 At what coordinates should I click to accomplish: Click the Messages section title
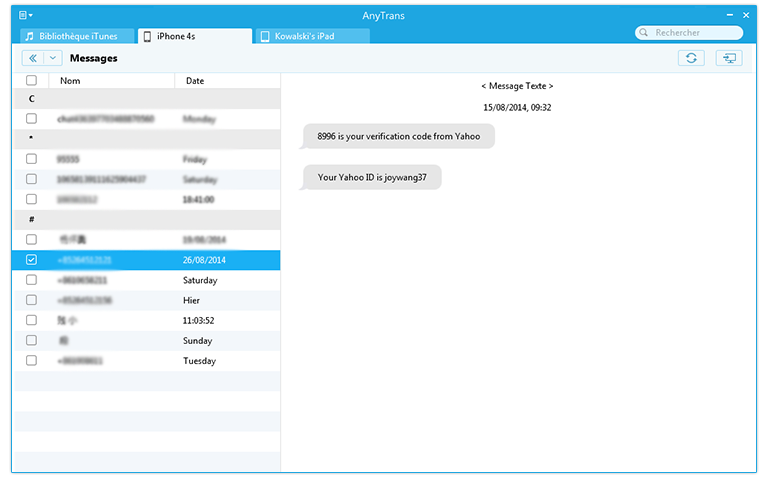click(94, 58)
